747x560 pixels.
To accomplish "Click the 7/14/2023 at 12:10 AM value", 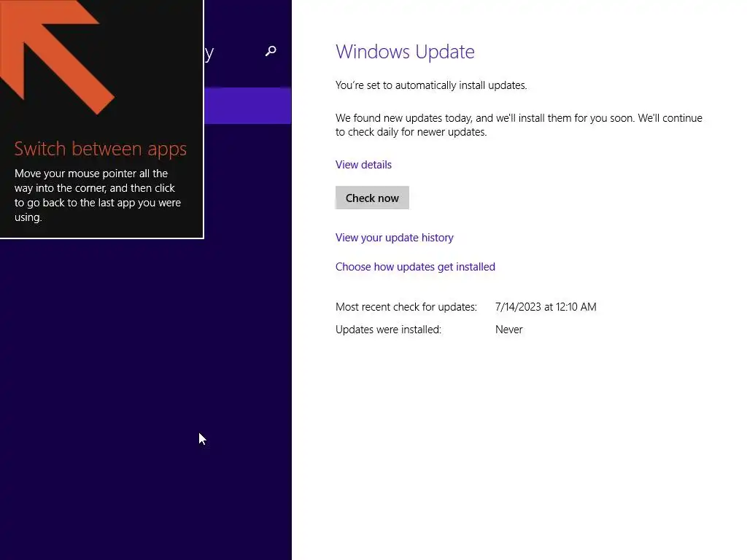I will [x=546, y=307].
